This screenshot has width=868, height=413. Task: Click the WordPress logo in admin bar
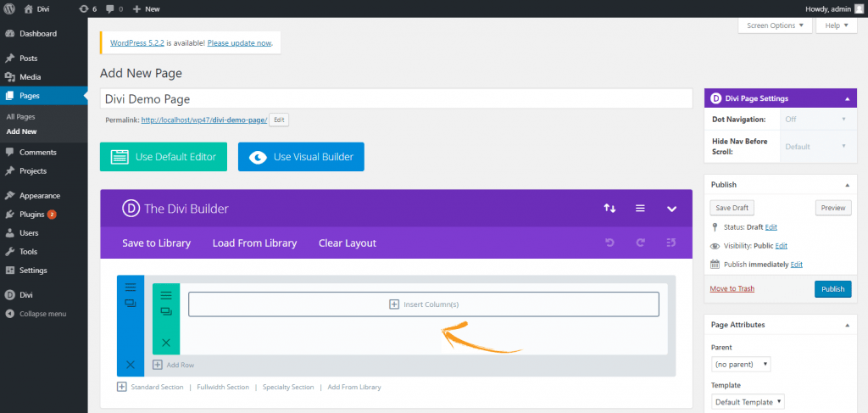[9, 8]
